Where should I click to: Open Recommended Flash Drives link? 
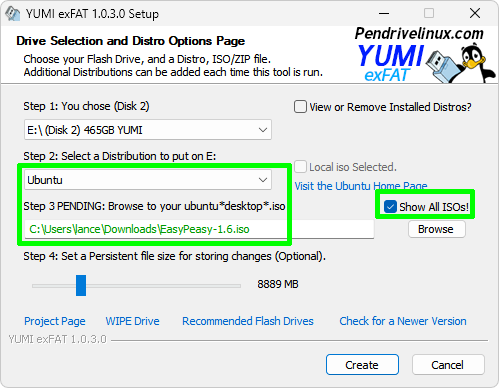tap(248, 321)
